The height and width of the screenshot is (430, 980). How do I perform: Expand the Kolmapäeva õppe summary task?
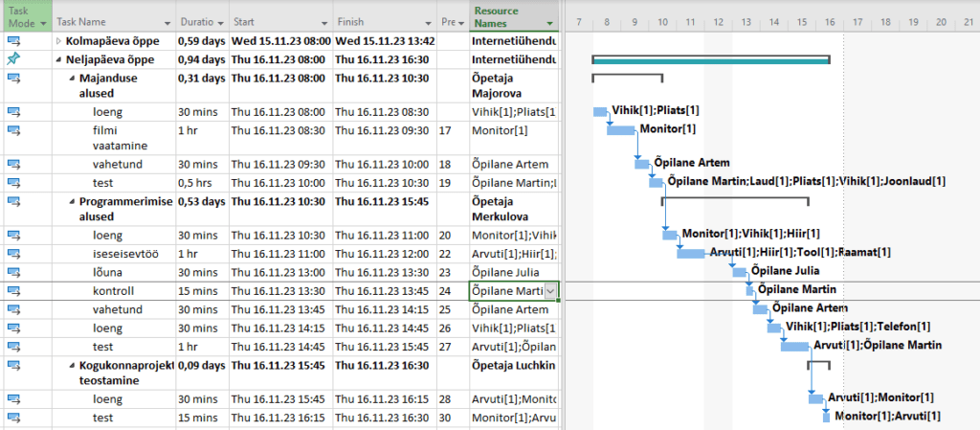(59, 42)
